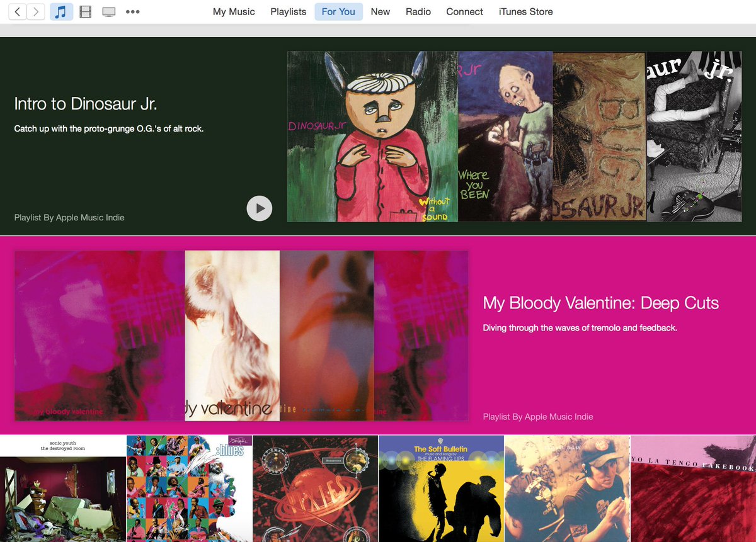The image size is (756, 542).
Task: Open the Intro to Dinosaur Jr. title
Action: click(86, 103)
